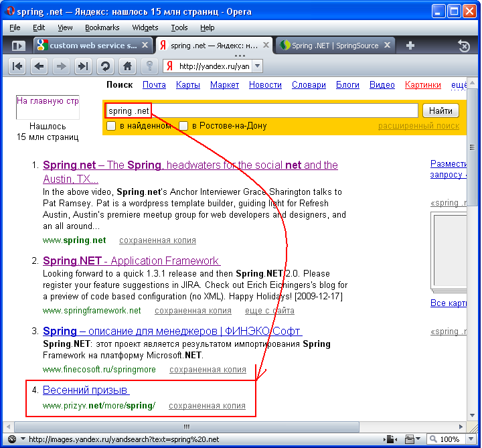Image resolution: width=482 pixels, height=448 pixels.
Task: Click the Rewind navigation button
Action: coord(17,66)
